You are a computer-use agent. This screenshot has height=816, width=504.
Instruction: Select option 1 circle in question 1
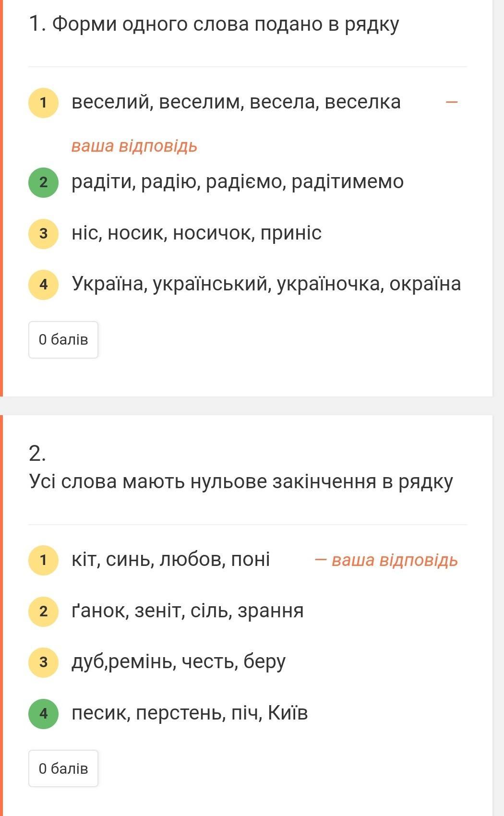(43, 102)
